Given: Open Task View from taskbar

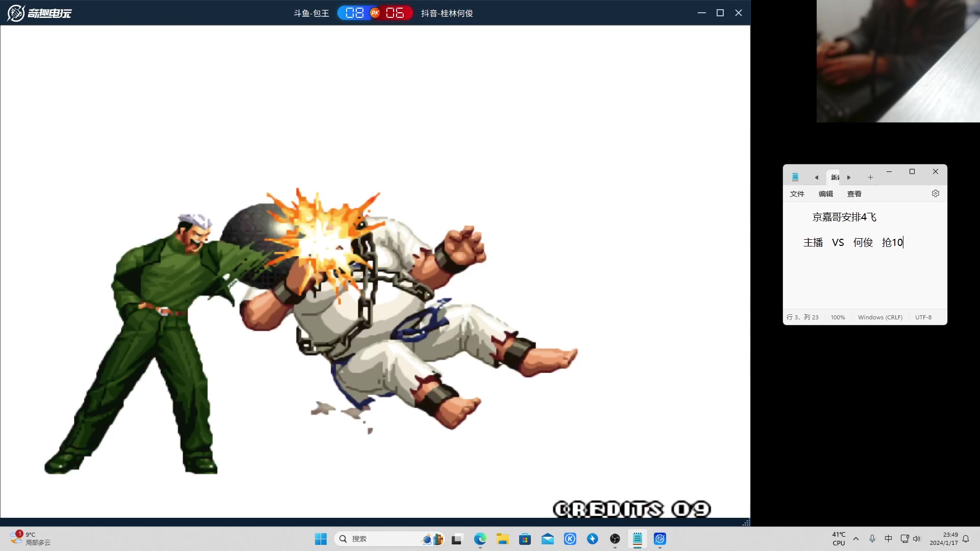Looking at the screenshot, I should 457,539.
